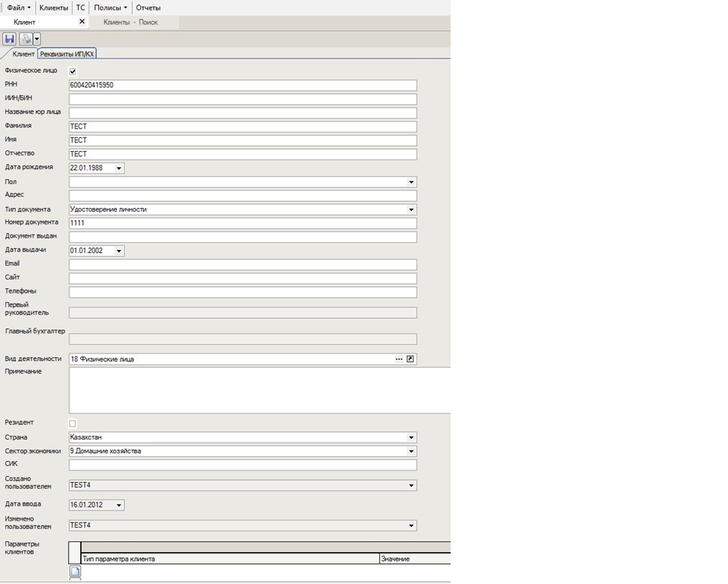The height and width of the screenshot is (584, 728).
Task: Open Дата рождения date picker
Action: coord(118,168)
